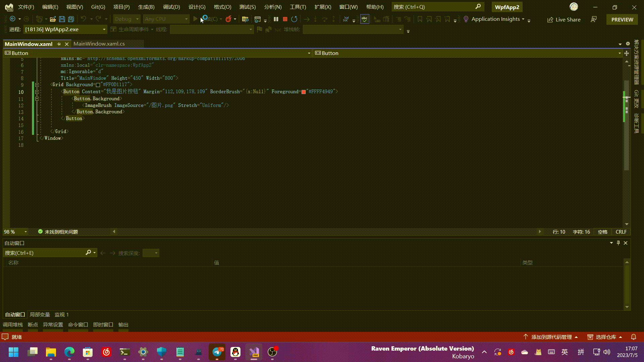Pin the MainWindow.xaml tab

tap(59, 44)
